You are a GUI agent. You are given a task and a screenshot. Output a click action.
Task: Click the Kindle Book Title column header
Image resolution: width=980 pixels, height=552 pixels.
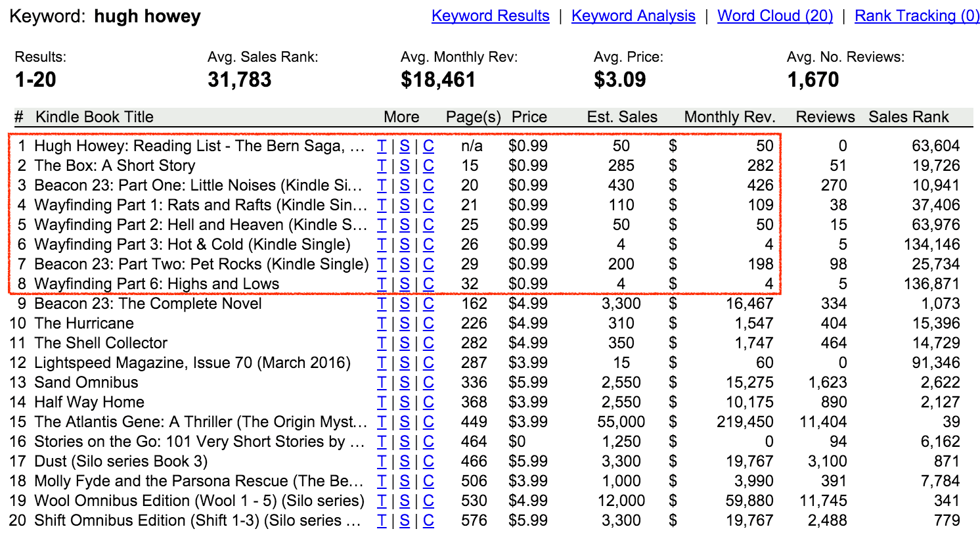[95, 117]
